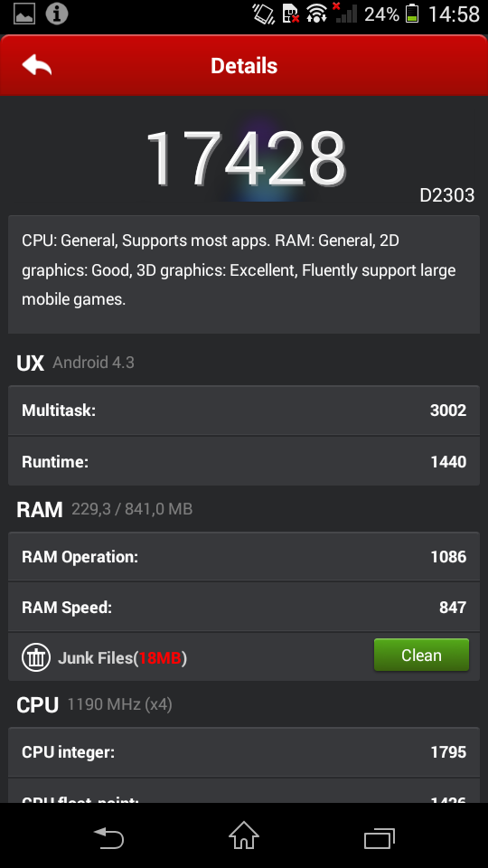Open the recent apps navigation icon
The width and height of the screenshot is (488, 868).
(380, 838)
